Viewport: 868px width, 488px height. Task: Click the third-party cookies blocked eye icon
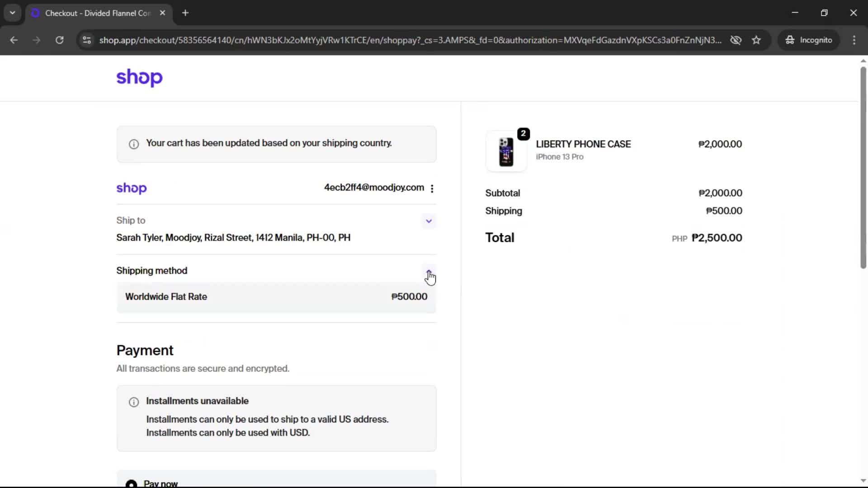pos(736,40)
